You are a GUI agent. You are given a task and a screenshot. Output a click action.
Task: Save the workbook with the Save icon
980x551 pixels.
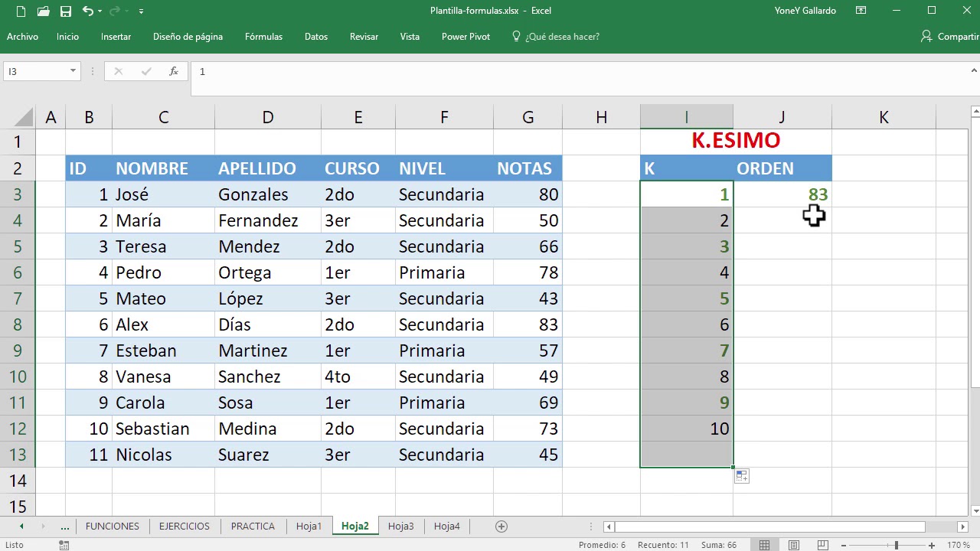pos(67,11)
